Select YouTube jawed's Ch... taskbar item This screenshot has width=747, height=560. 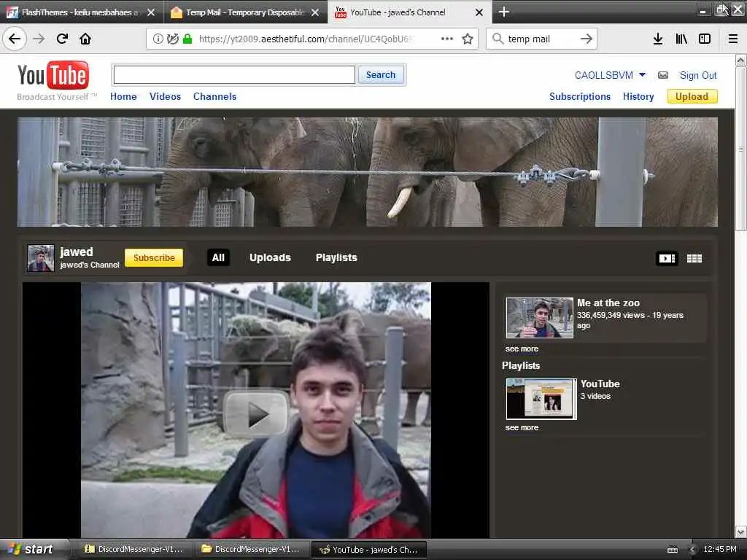[368, 549]
